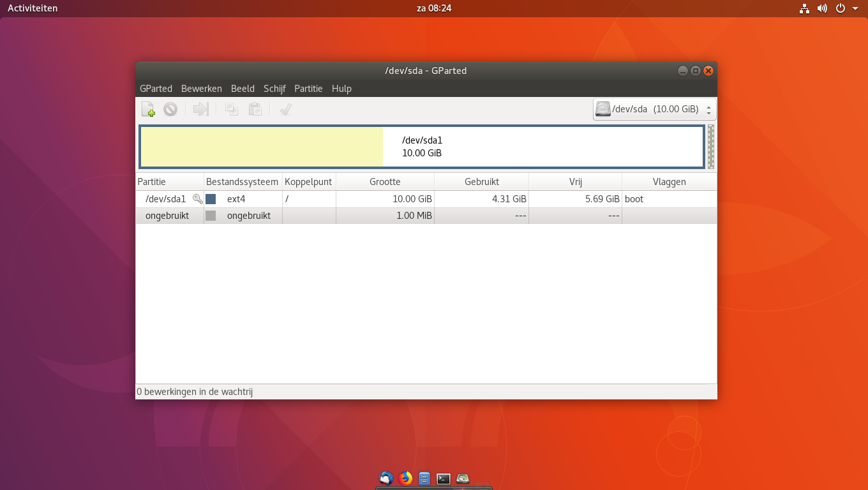868x490 pixels.
Task: Click the Vrij column header
Action: 575,182
